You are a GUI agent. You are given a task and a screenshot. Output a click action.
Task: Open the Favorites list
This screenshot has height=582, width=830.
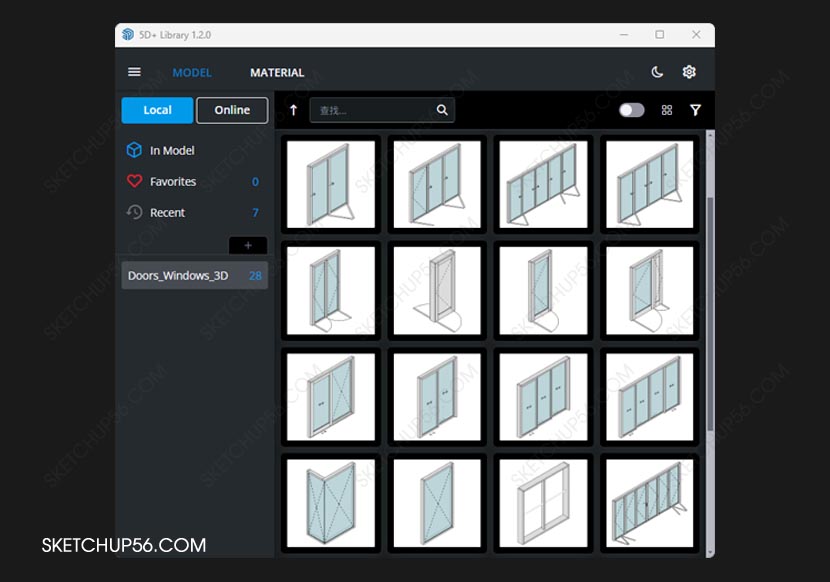pyautogui.click(x=172, y=181)
